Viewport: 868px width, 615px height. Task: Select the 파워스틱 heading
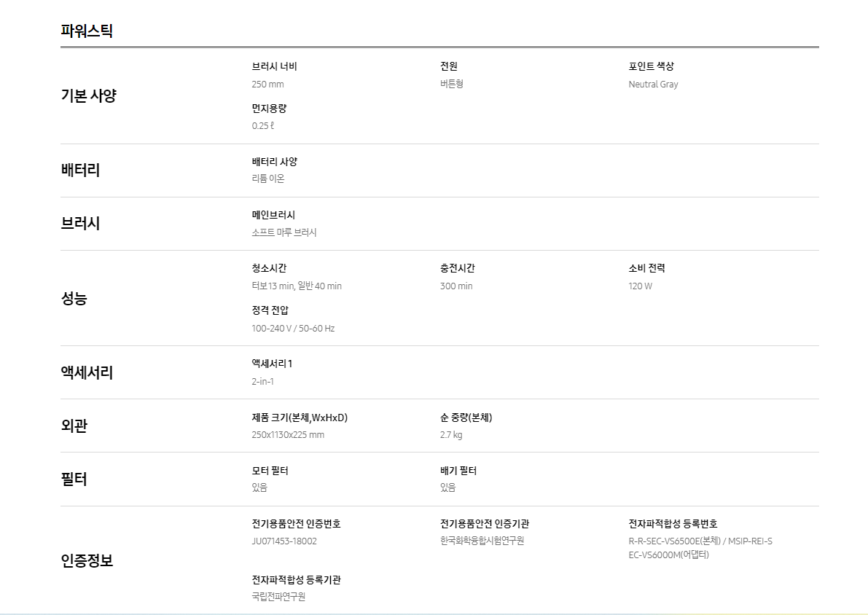tap(87, 31)
